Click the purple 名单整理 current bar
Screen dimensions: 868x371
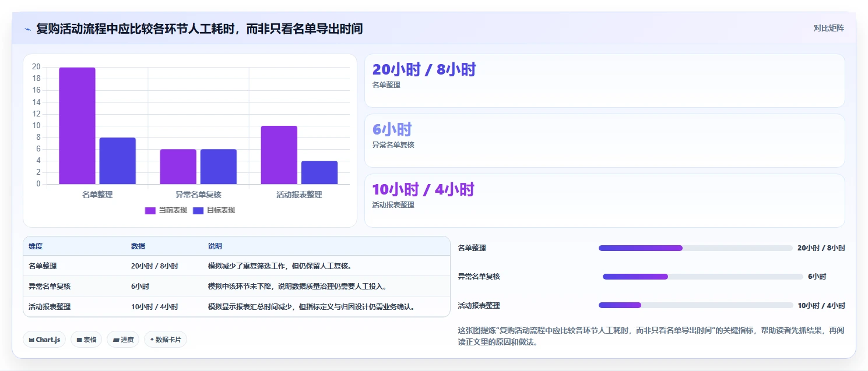(x=77, y=126)
